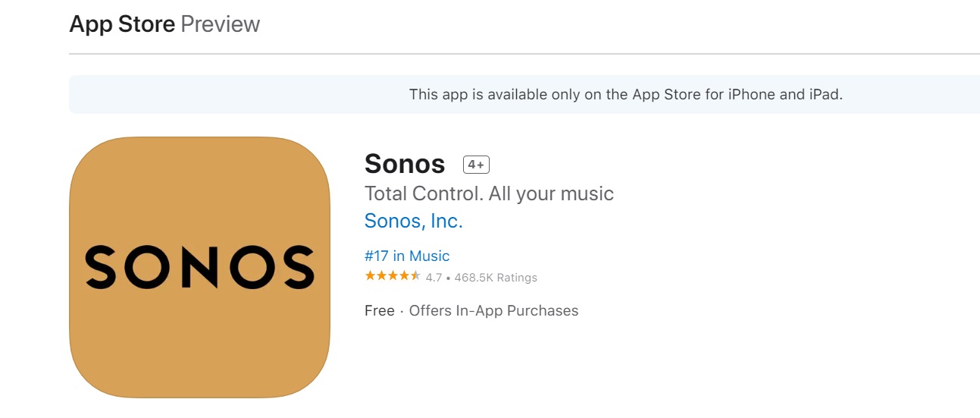Click the Free price label
The height and width of the screenshot is (418, 980).
379,310
